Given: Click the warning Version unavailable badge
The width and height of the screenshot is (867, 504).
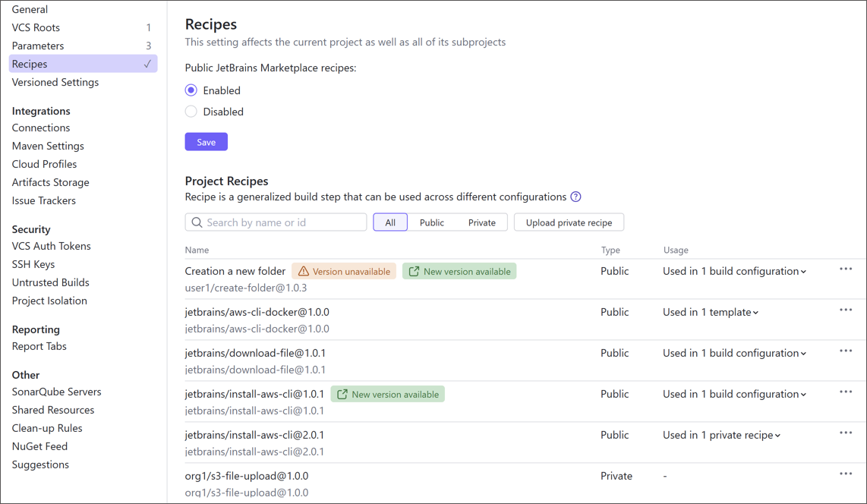Looking at the screenshot, I should tap(343, 270).
